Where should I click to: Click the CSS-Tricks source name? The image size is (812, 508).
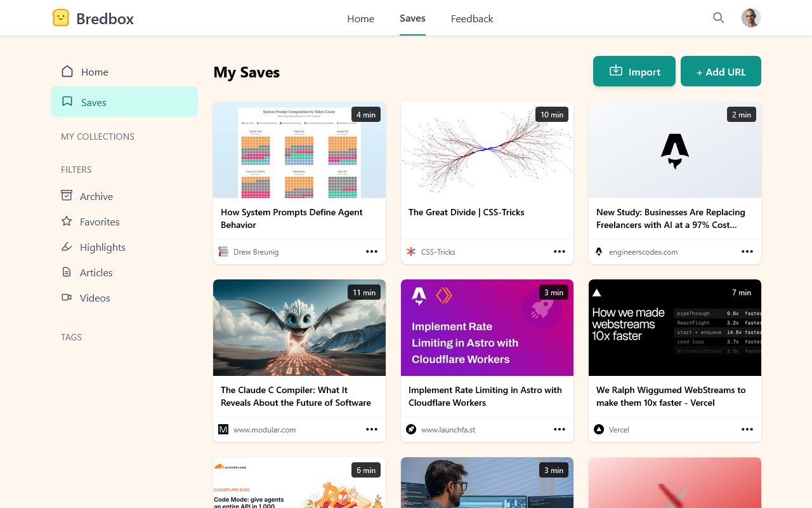[438, 252]
